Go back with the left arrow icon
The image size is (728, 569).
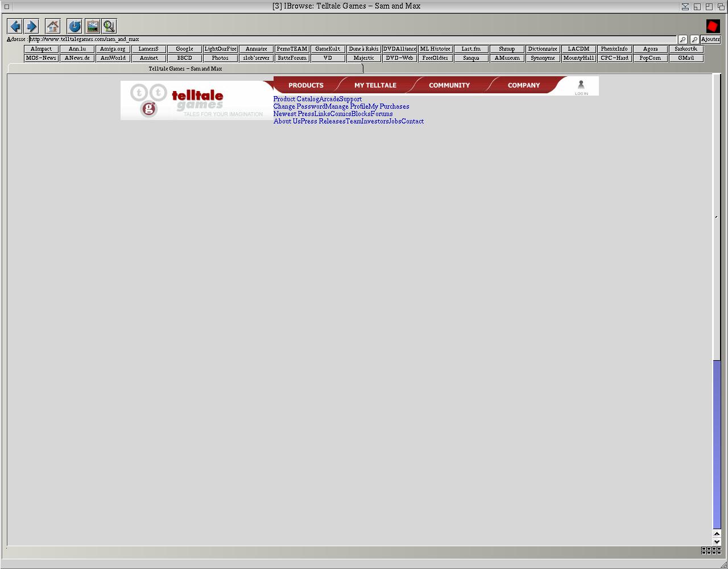(x=15, y=26)
